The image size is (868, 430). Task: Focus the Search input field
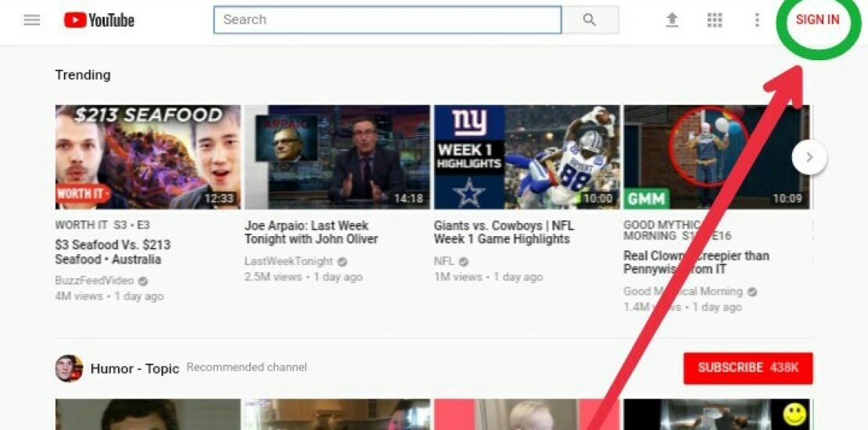coord(387,20)
